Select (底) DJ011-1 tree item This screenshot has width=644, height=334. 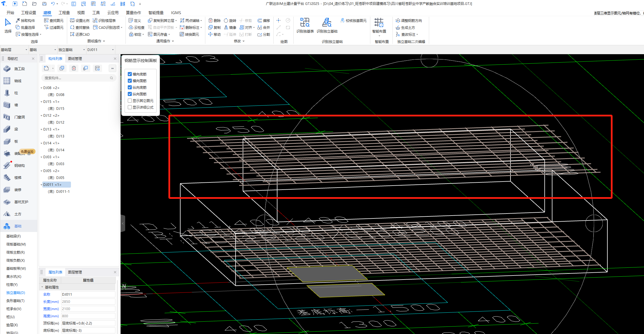point(59,192)
